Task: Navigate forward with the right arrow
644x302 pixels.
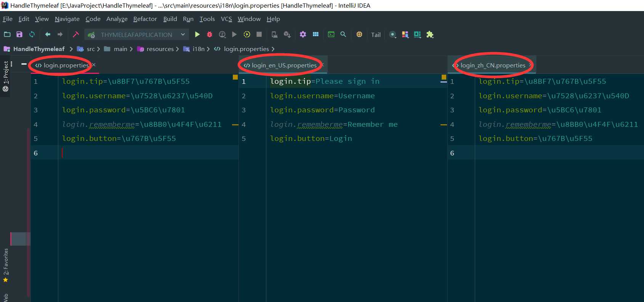Action: click(60, 34)
